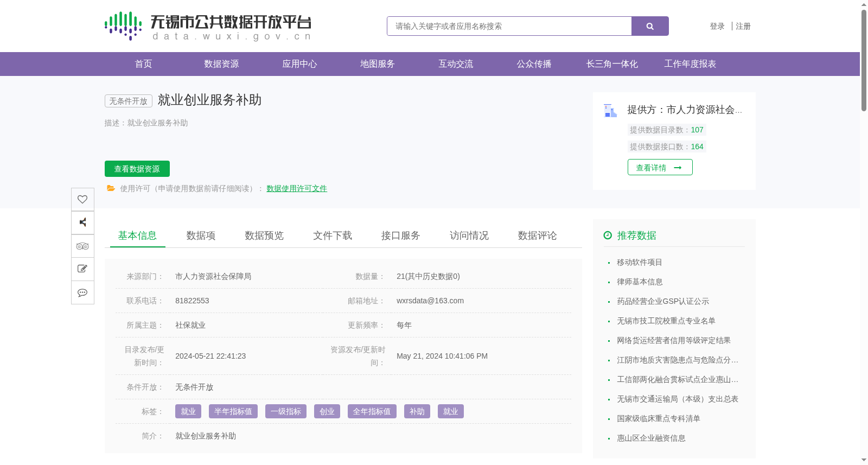This screenshot has height=465, width=868.
Task: Click the magnifier search button
Action: [x=650, y=26]
